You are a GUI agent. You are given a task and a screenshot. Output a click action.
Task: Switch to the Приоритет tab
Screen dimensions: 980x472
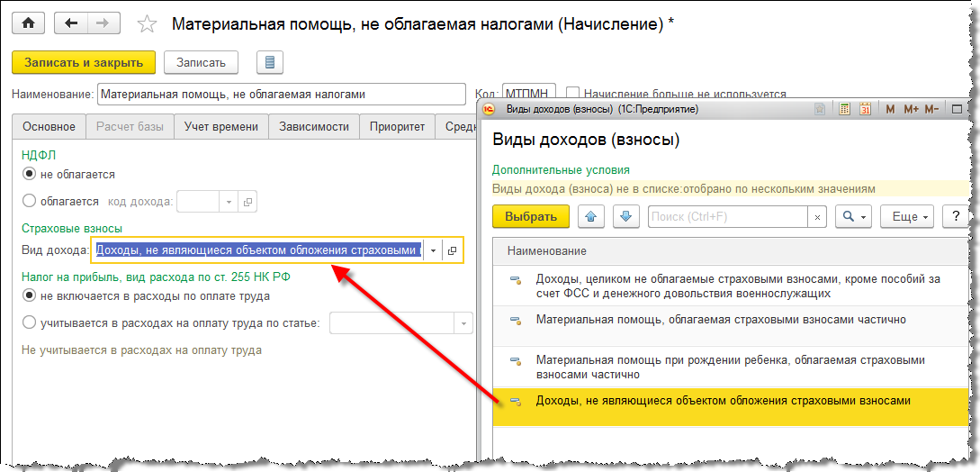click(x=397, y=126)
